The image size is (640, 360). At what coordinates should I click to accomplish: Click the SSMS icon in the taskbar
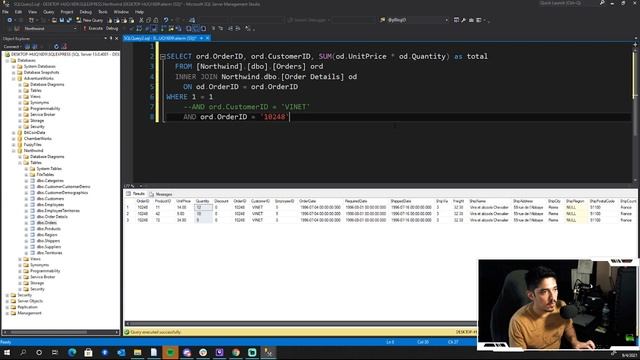[x=268, y=352]
